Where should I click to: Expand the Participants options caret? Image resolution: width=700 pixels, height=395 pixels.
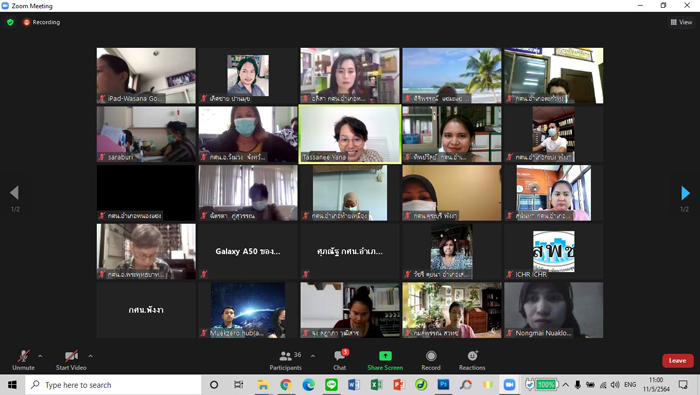tap(313, 356)
